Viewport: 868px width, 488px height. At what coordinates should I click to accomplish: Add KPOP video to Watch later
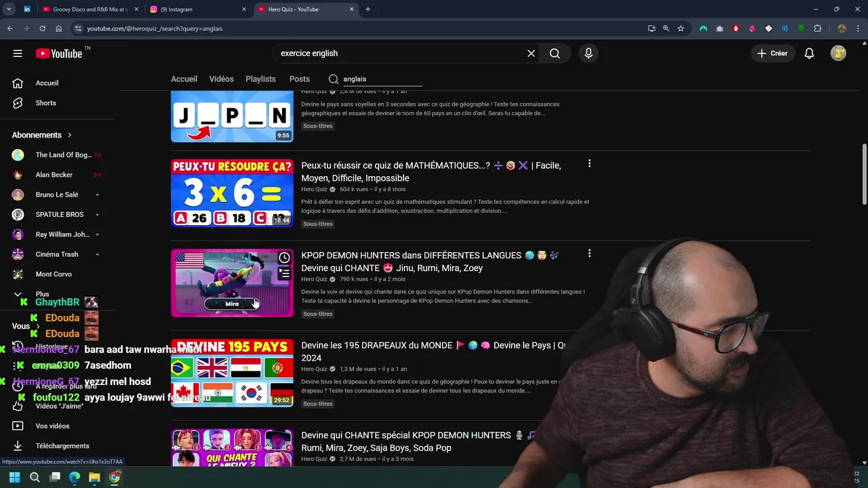click(284, 258)
